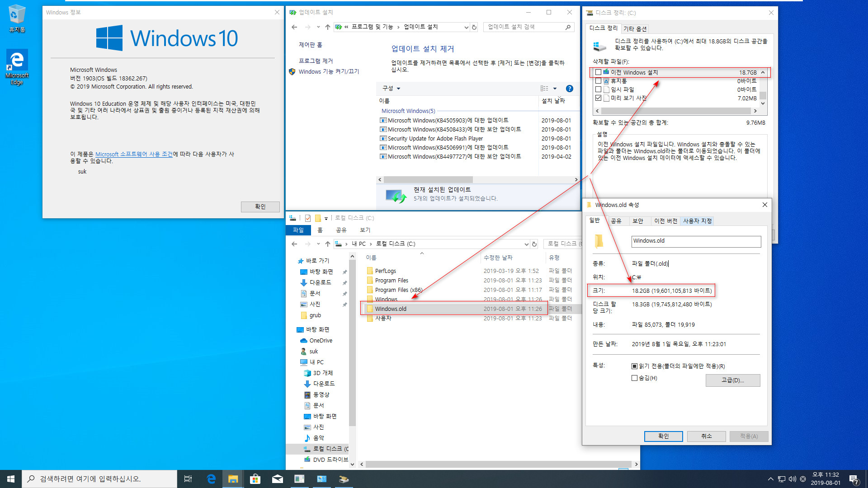868x488 pixels.
Task: Click Control Panel Home link
Action: pos(310,45)
